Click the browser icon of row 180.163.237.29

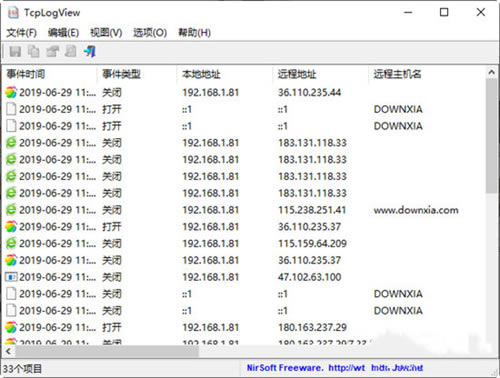point(11,327)
